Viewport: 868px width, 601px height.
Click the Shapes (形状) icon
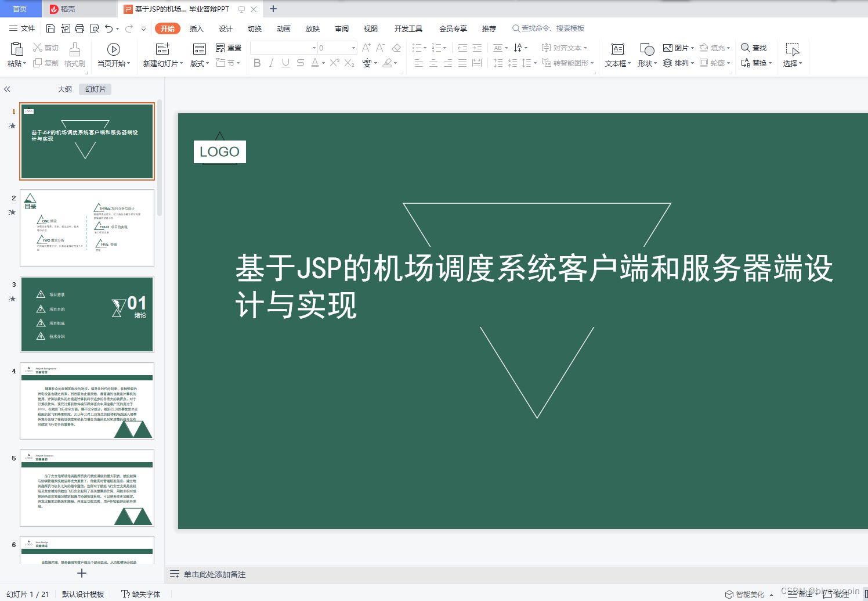click(647, 49)
